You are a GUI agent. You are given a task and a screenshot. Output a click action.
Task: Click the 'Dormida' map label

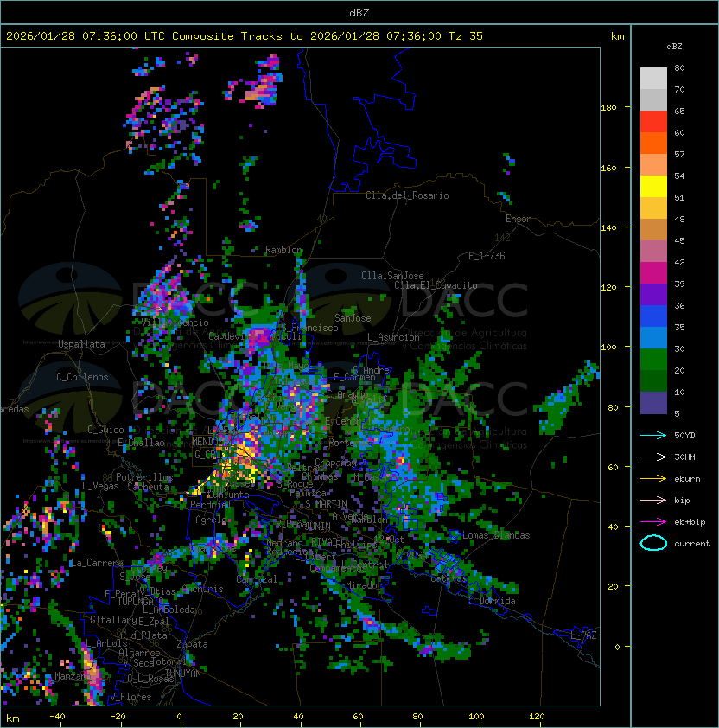pos(497,601)
